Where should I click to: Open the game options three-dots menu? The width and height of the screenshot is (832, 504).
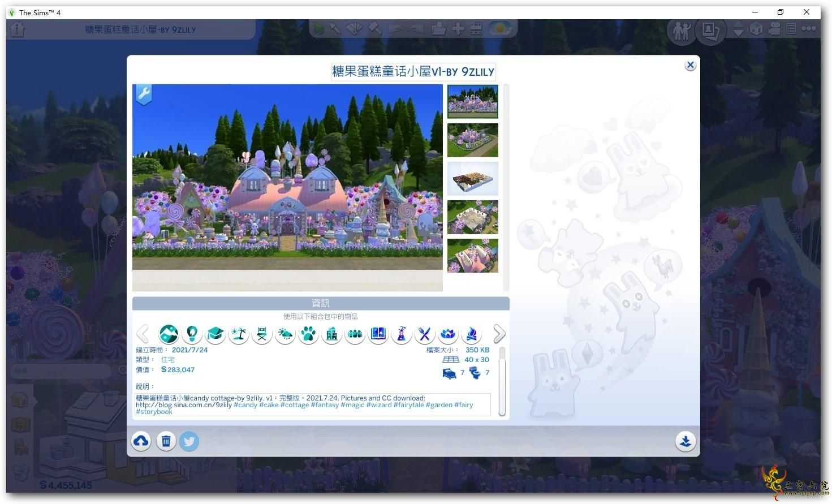(x=808, y=28)
